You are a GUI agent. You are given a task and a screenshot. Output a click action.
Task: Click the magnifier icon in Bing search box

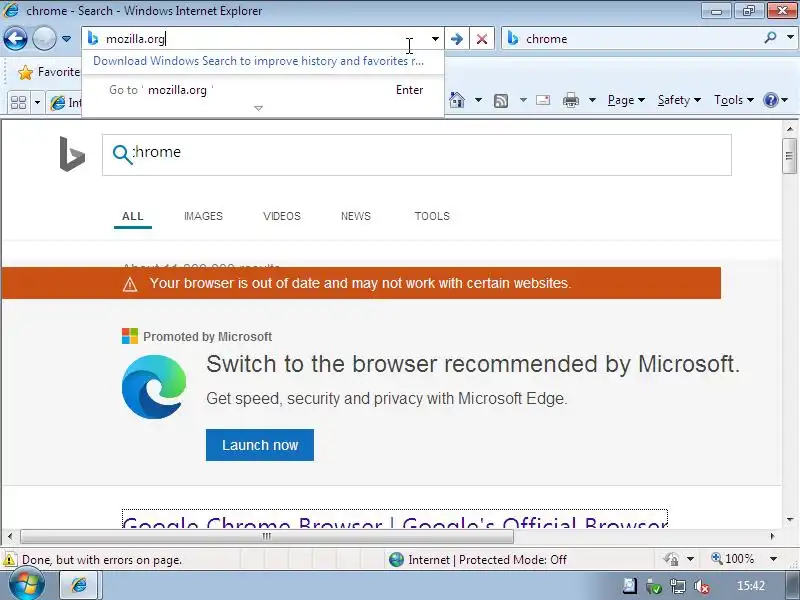pyautogui.click(x=122, y=154)
